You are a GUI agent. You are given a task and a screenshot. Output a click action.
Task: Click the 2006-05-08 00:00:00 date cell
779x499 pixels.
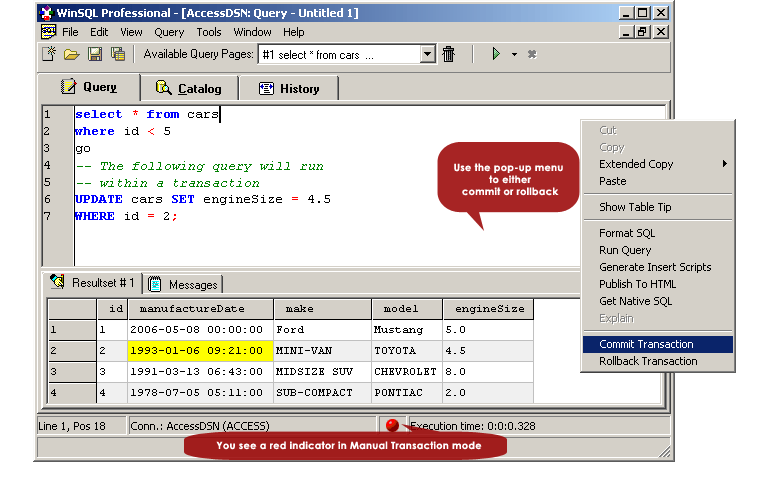pyautogui.click(x=200, y=330)
